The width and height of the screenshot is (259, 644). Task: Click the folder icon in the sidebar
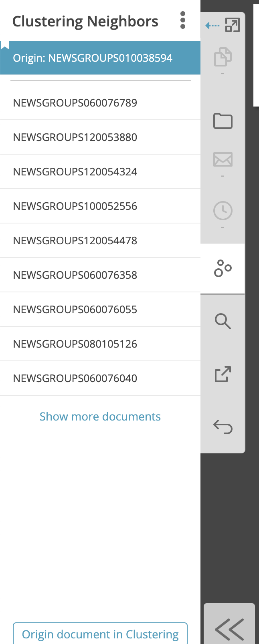tap(223, 121)
